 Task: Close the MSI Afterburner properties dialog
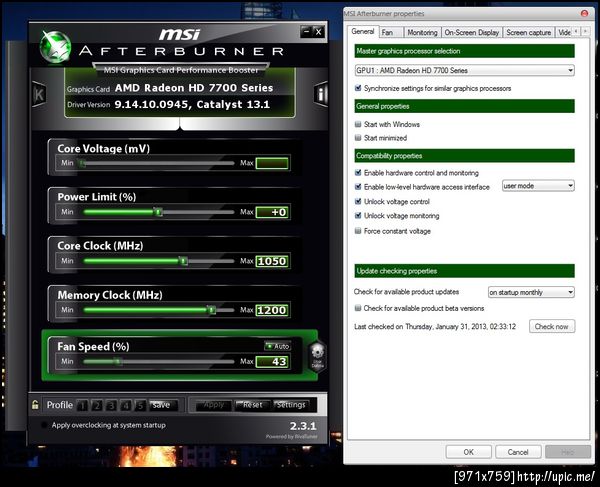pos(584,13)
